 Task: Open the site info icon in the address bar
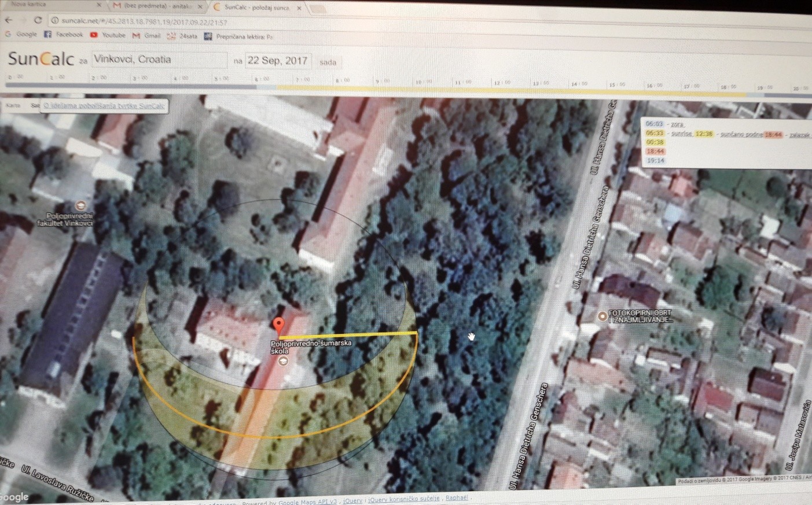click(x=55, y=21)
